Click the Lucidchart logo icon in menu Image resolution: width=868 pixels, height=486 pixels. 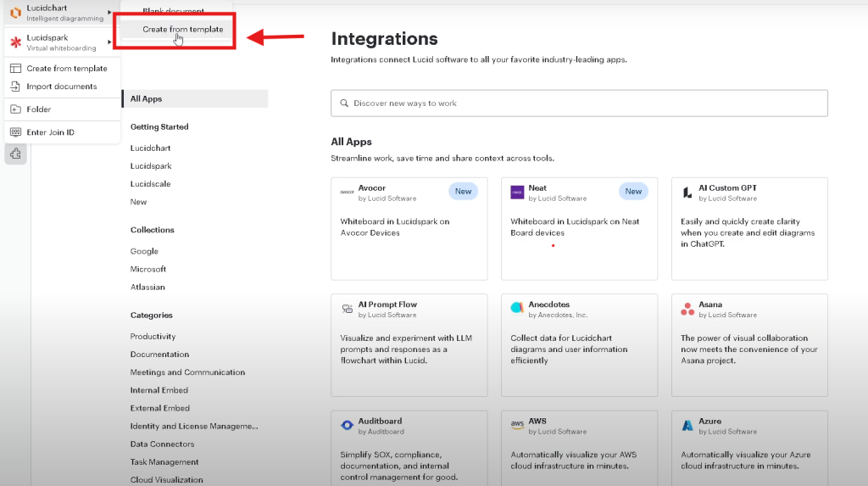point(15,12)
